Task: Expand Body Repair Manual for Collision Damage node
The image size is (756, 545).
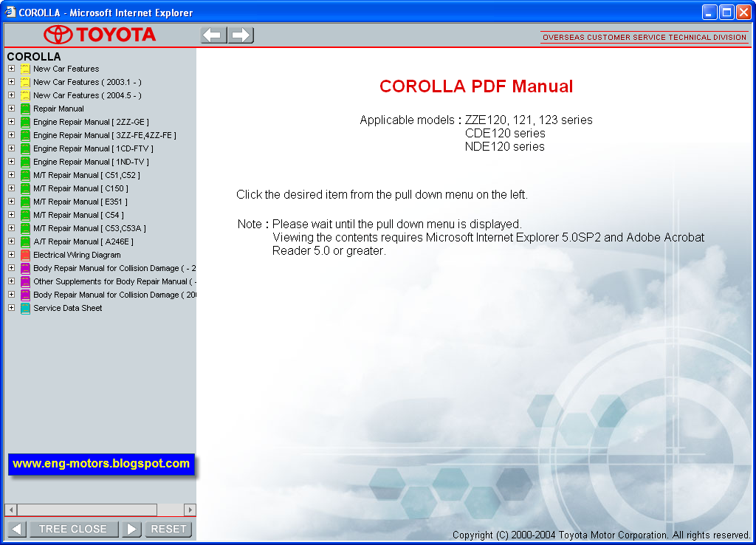Action: (x=10, y=268)
